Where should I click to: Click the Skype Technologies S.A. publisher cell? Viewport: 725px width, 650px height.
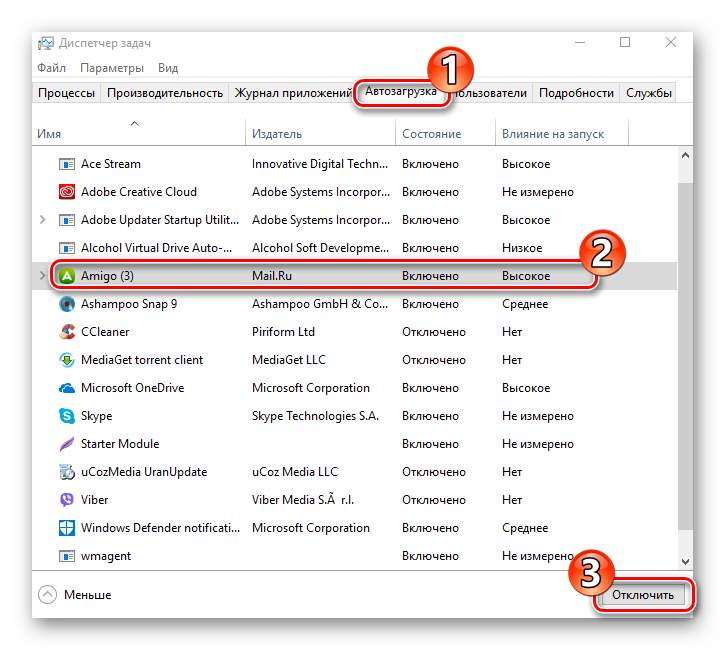(315, 416)
